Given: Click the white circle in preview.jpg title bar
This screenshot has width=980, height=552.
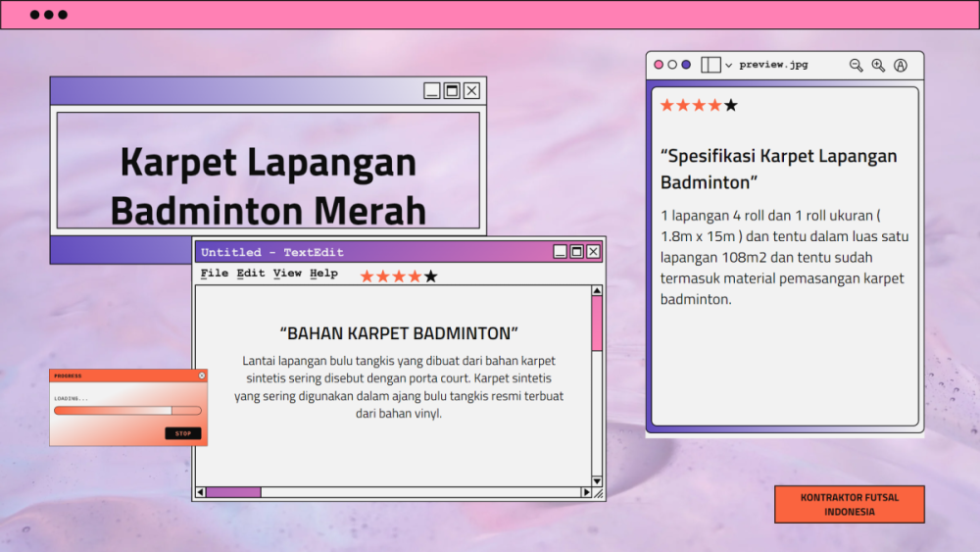Looking at the screenshot, I should click(x=672, y=65).
